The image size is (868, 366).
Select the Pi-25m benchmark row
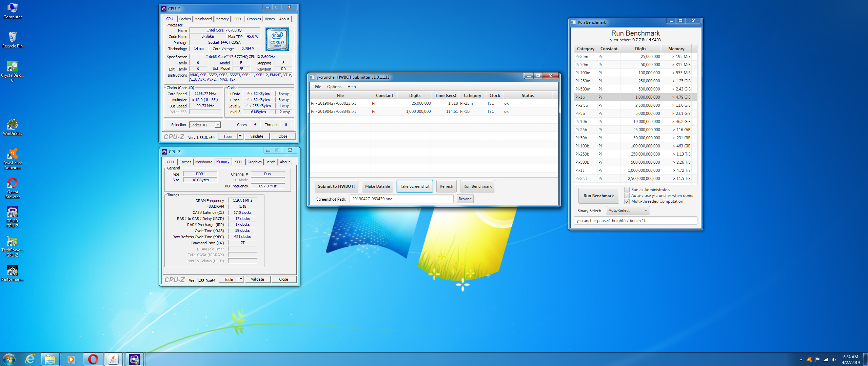(x=635, y=57)
